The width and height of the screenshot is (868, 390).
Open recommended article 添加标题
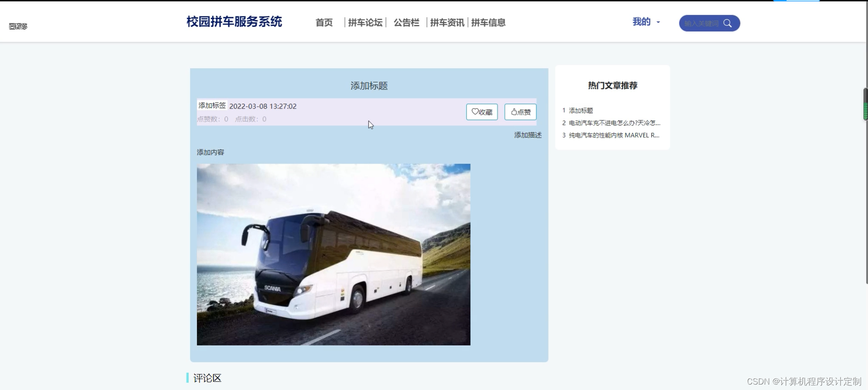click(581, 110)
